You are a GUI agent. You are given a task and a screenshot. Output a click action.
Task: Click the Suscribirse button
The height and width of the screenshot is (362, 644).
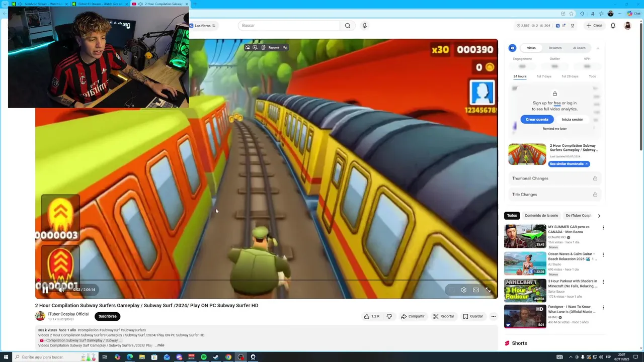(107, 316)
